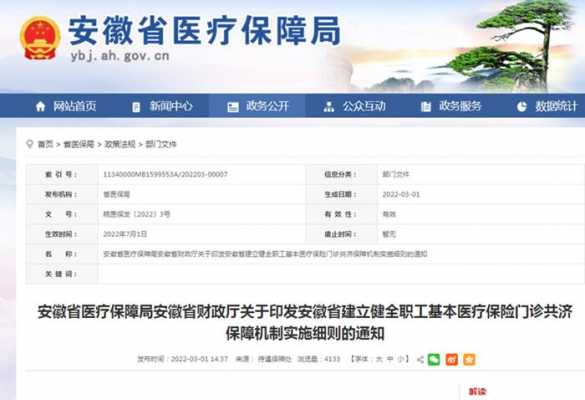Image resolution: width=585 pixels, height=400 pixels.
Task: Open 政策法规 in the breadcrumb trail
Action: [x=119, y=144]
